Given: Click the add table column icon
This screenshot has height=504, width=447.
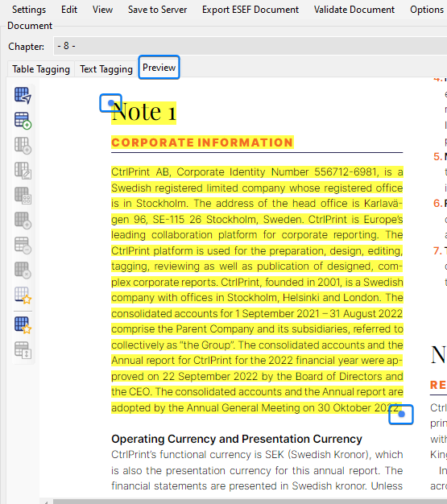Looking at the screenshot, I should (23, 146).
